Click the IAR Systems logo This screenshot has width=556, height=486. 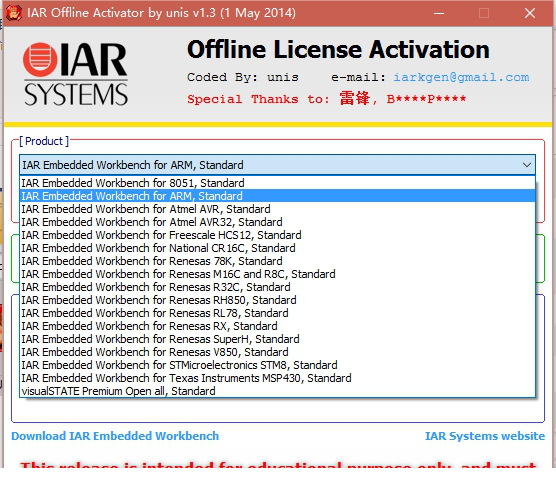coord(75,74)
